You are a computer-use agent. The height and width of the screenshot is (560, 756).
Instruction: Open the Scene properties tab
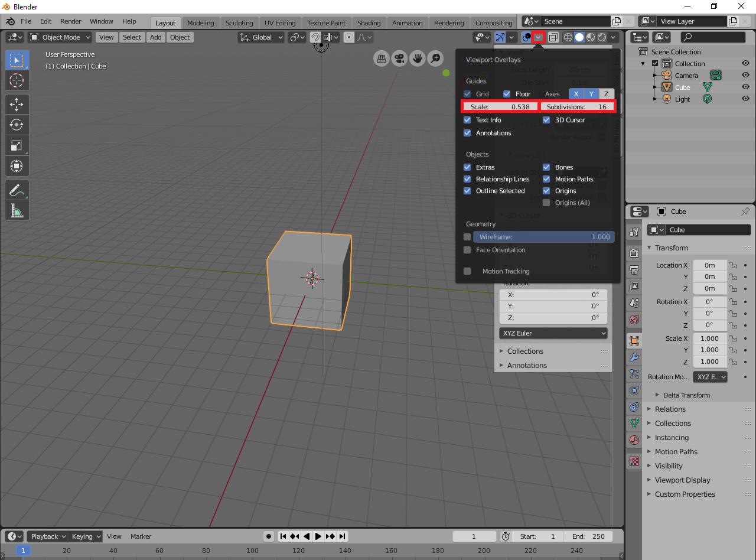(634, 303)
